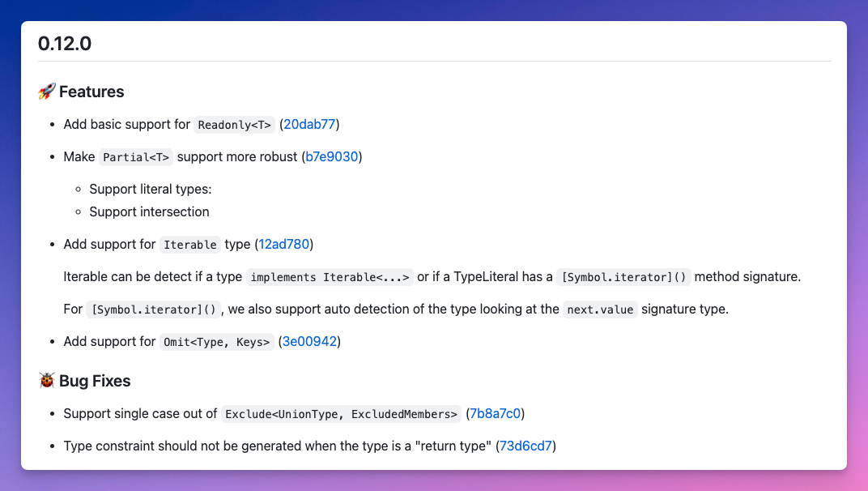
Task: Click the Features section heading
Action: point(91,92)
